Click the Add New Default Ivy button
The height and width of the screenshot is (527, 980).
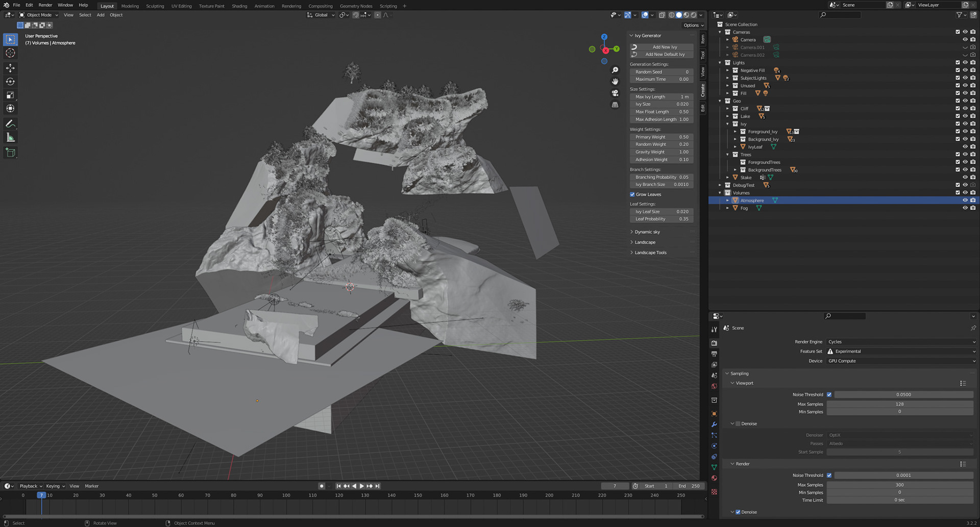pos(665,55)
